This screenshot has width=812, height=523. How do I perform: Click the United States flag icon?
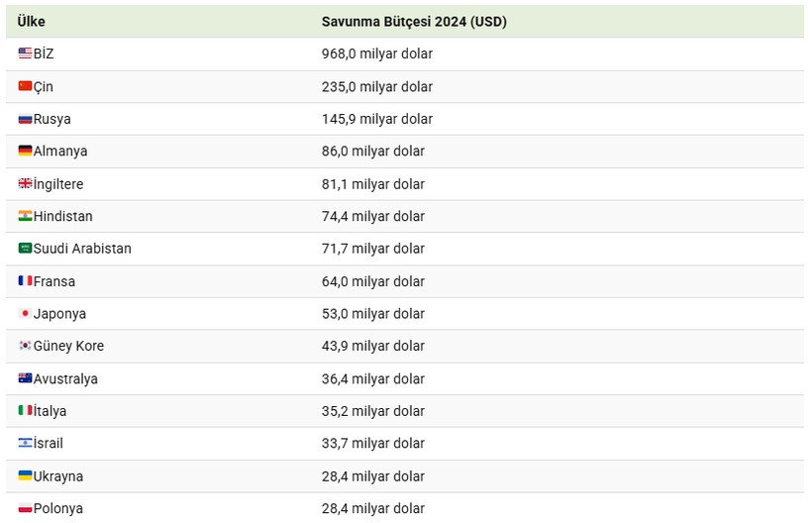pyautogui.click(x=25, y=52)
